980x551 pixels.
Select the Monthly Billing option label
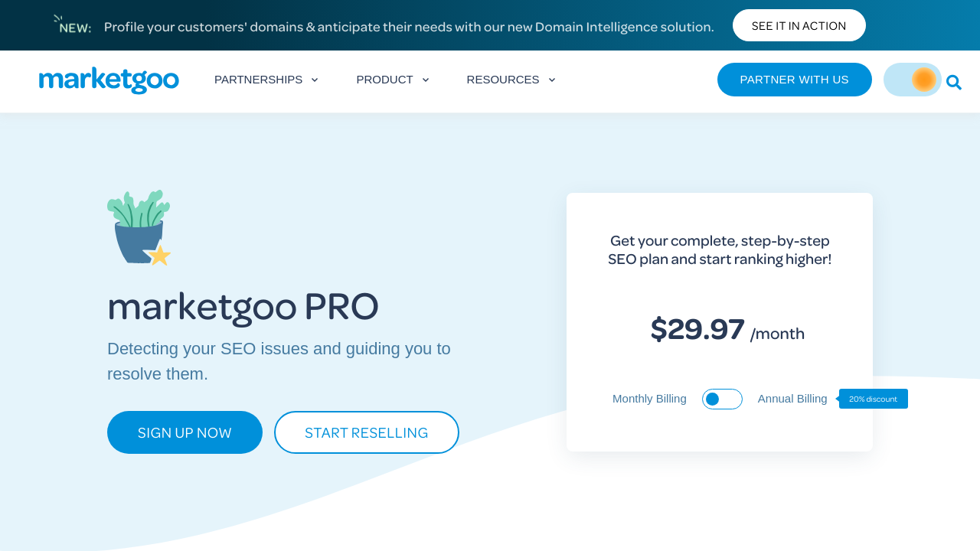click(649, 399)
